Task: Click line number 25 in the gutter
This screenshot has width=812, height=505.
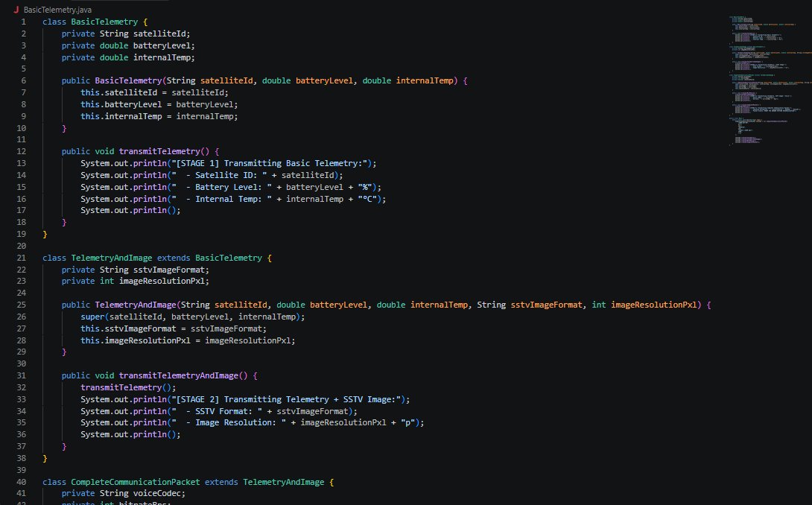Action: point(22,305)
